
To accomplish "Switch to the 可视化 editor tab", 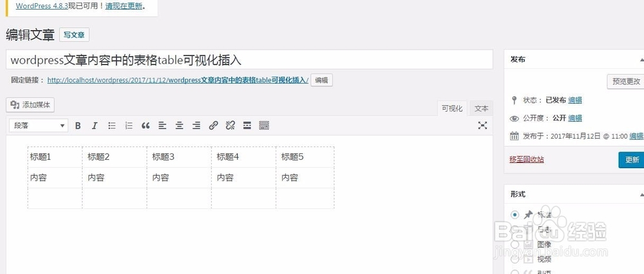I will click(x=452, y=108).
